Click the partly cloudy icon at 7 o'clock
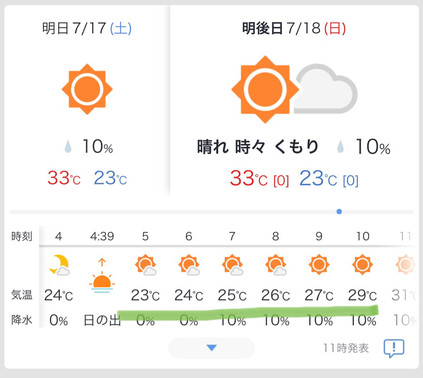 point(232,265)
